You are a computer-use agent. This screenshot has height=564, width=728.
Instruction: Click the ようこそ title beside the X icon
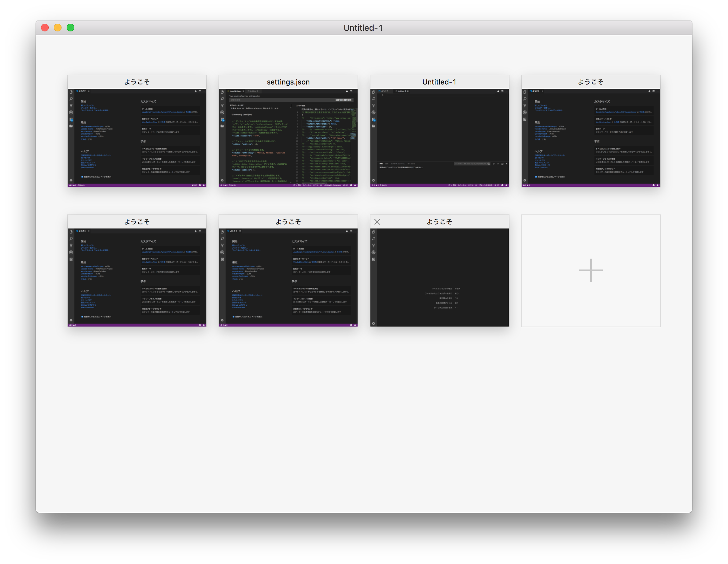tap(439, 222)
